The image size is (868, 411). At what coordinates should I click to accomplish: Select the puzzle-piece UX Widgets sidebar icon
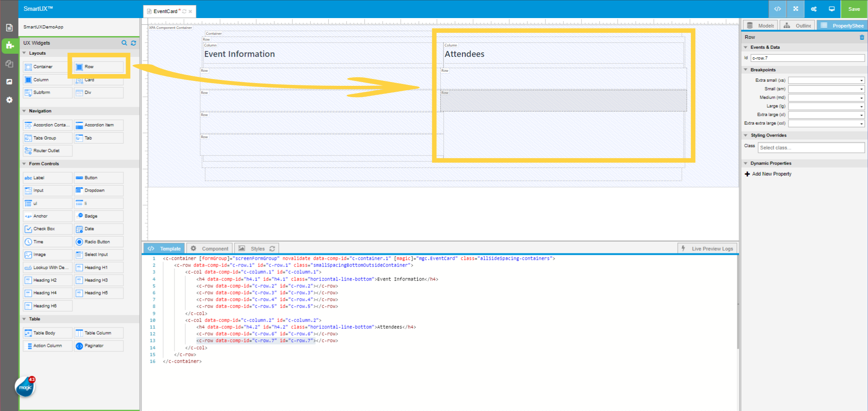(x=9, y=46)
